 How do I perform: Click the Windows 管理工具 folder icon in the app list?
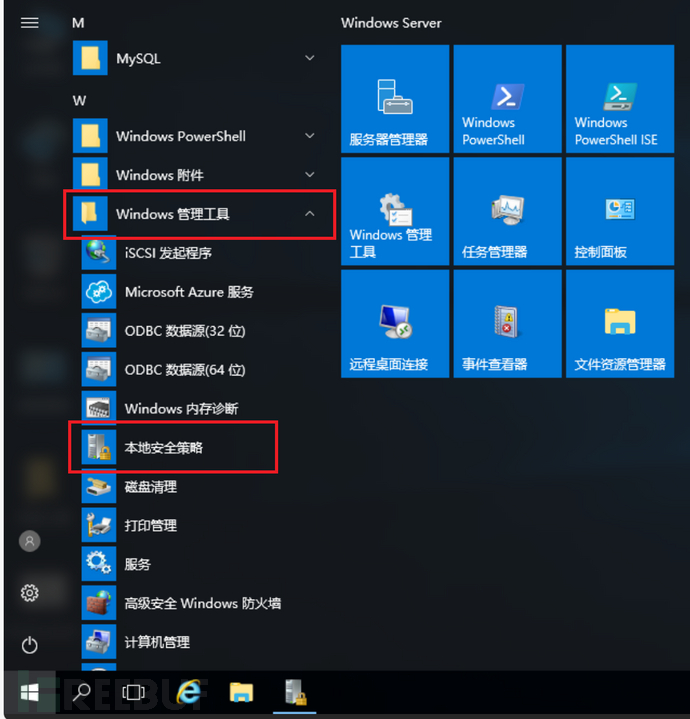(x=90, y=214)
